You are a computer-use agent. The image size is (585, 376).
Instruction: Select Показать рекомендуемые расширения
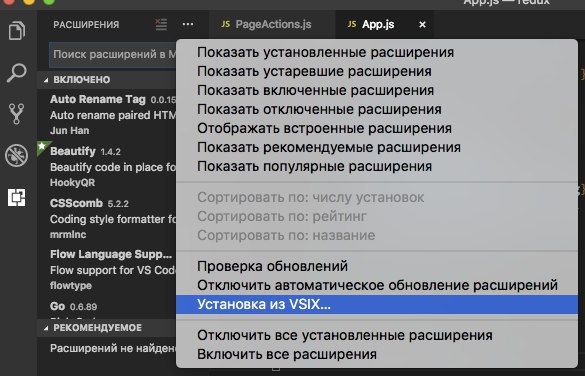tap(377, 147)
